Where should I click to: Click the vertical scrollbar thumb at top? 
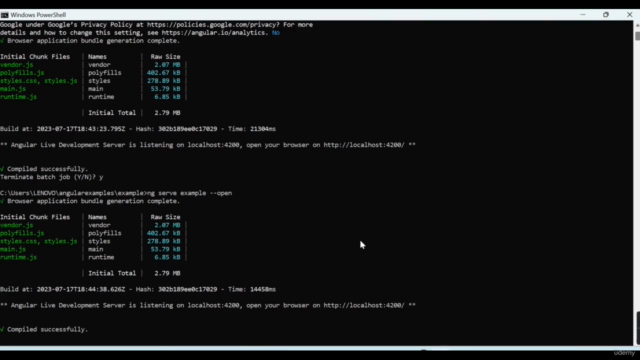[x=637, y=36]
